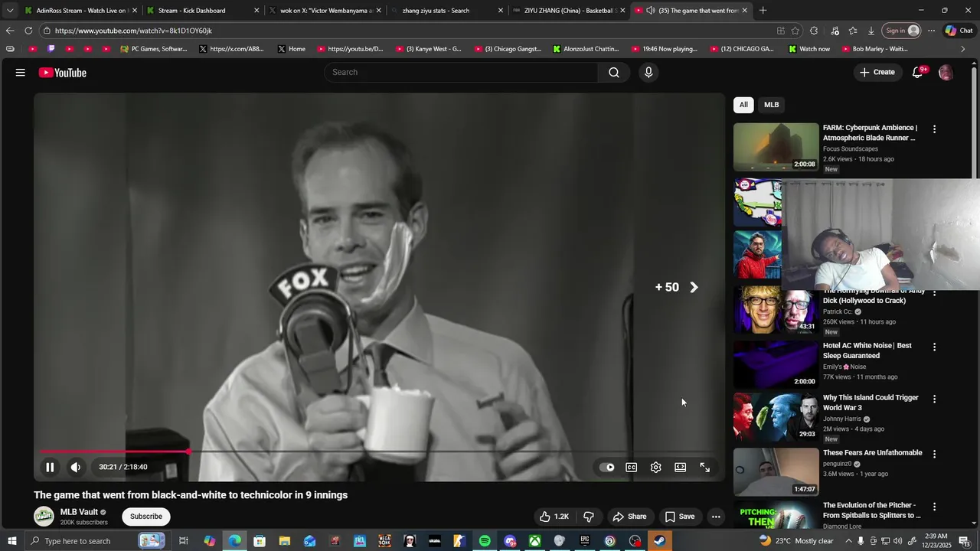Open options for Hotel AC White Noise
The width and height of the screenshot is (980, 551).
934,347
